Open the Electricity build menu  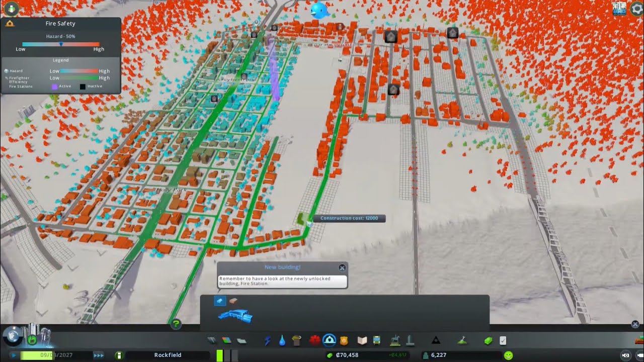[x=268, y=340]
